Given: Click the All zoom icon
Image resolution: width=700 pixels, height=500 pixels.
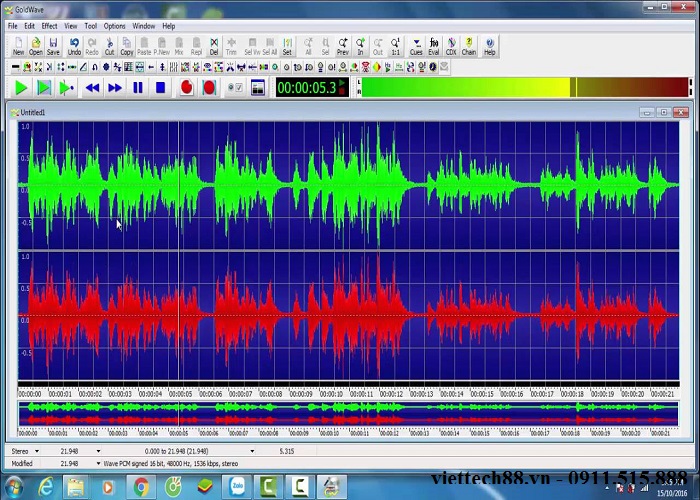Looking at the screenshot, I should pyautogui.click(x=308, y=46).
